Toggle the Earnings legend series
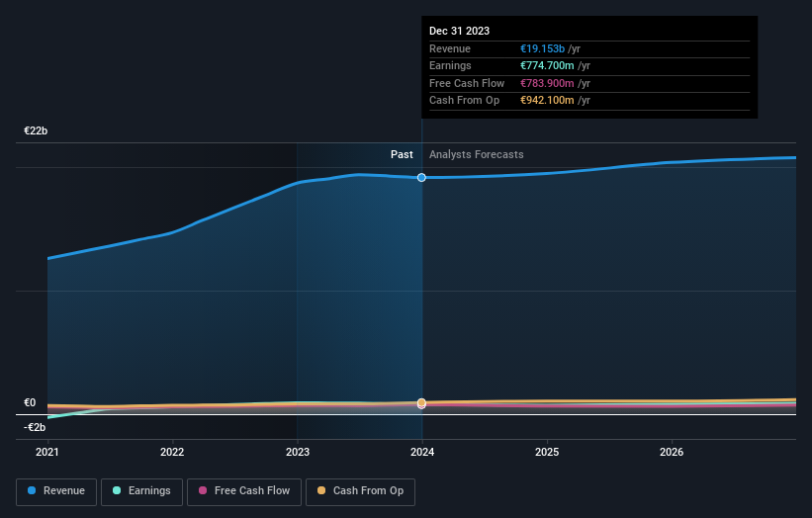The image size is (812, 518). coord(141,491)
